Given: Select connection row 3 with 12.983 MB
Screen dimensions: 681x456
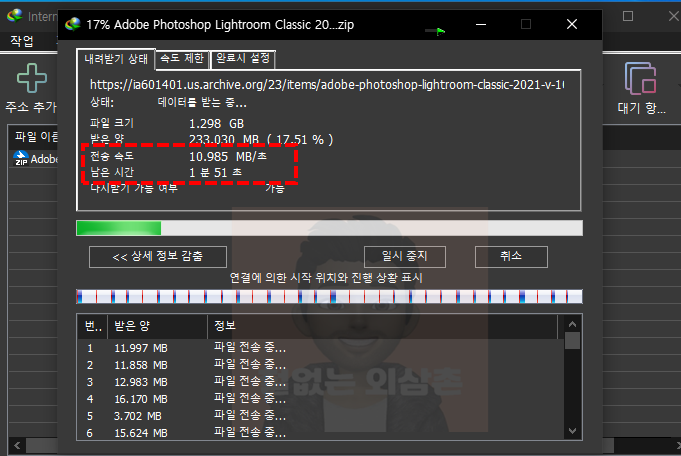Looking at the screenshot, I should click(321, 382).
